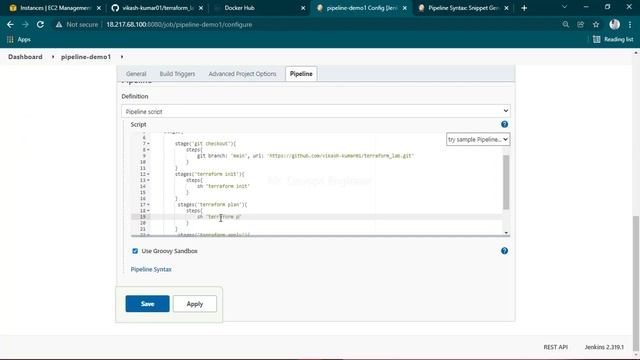Open help for the Script field
The width and height of the screenshot is (640, 360).
pyautogui.click(x=504, y=124)
